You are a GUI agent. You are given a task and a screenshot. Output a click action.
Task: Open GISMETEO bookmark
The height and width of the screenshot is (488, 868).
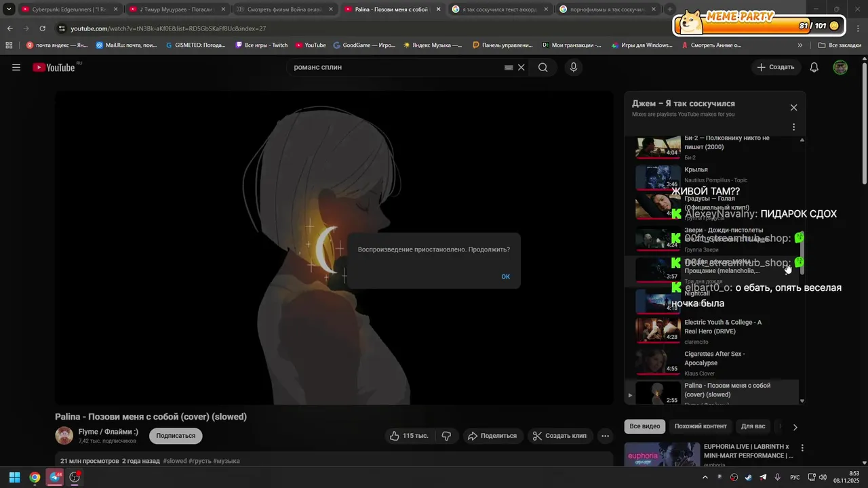196,45
